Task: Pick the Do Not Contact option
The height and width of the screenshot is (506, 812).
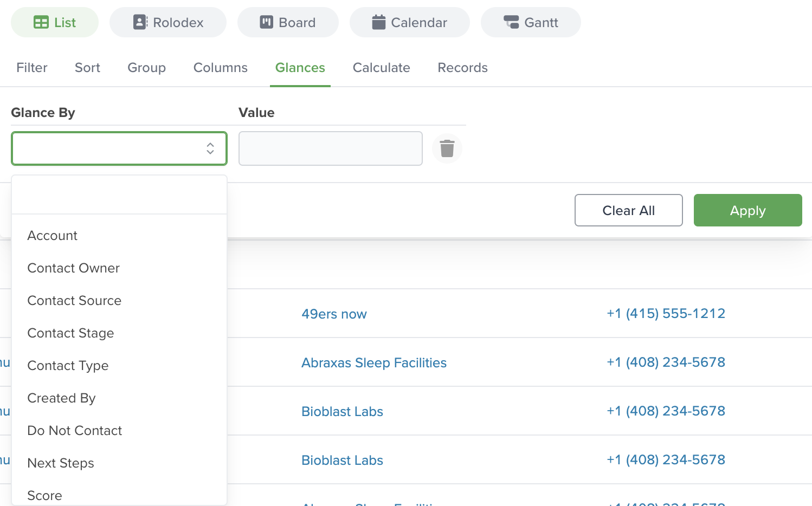Action: pyautogui.click(x=119, y=431)
